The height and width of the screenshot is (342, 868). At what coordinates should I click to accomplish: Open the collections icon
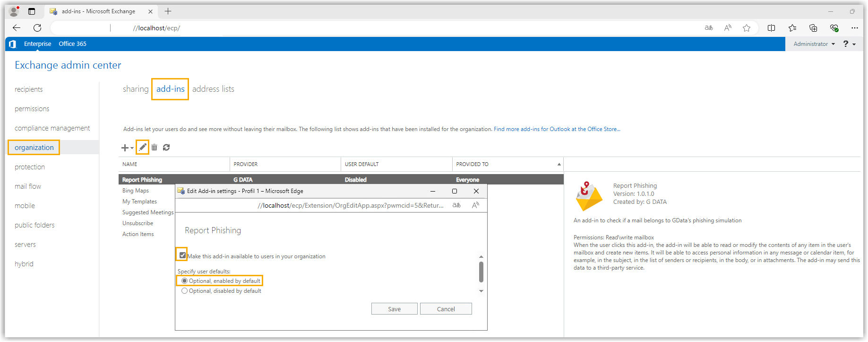click(813, 28)
